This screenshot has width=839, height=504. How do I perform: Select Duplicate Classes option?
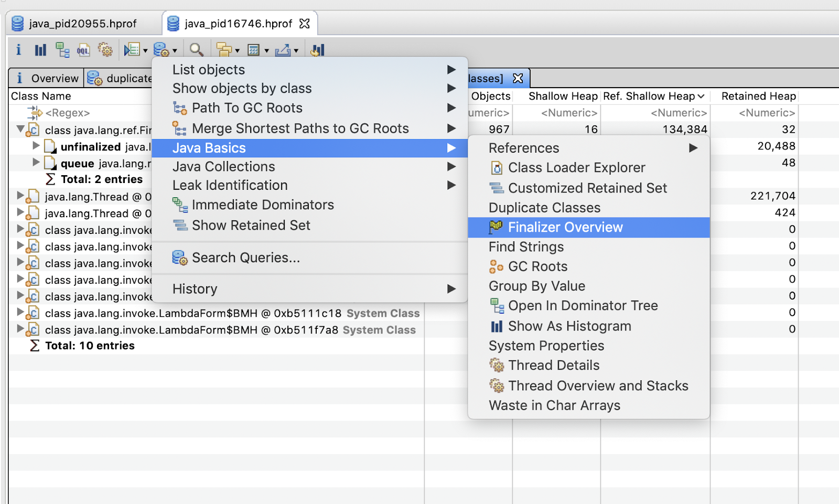544,208
